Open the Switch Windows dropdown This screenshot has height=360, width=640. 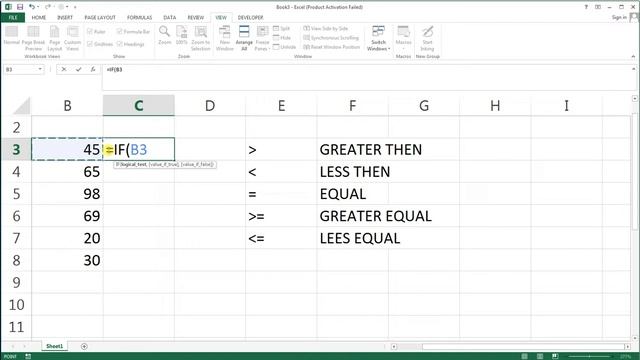pyautogui.click(x=378, y=38)
